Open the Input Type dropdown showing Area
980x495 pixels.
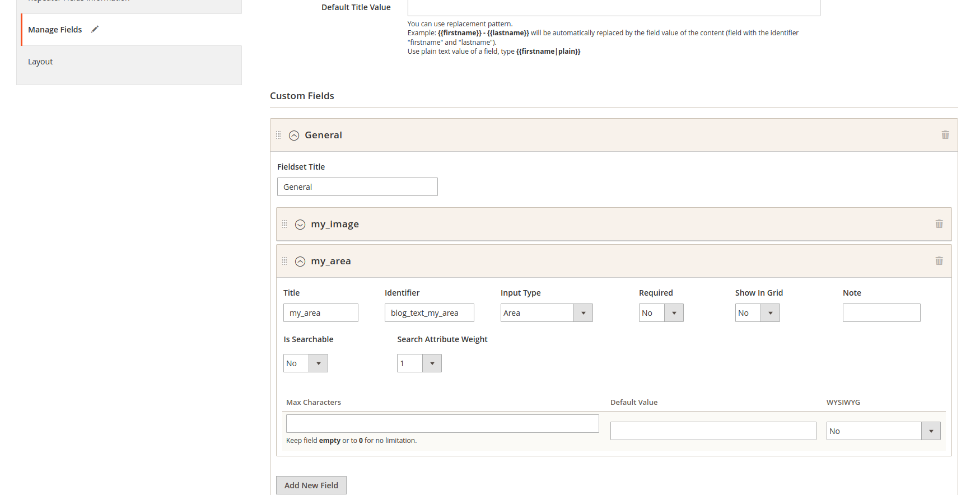click(547, 313)
